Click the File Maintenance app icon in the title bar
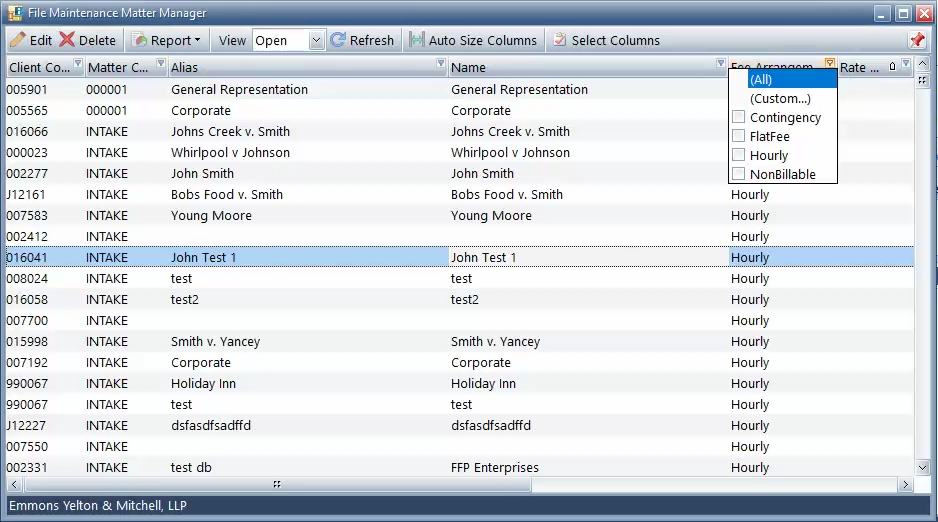 [16, 13]
